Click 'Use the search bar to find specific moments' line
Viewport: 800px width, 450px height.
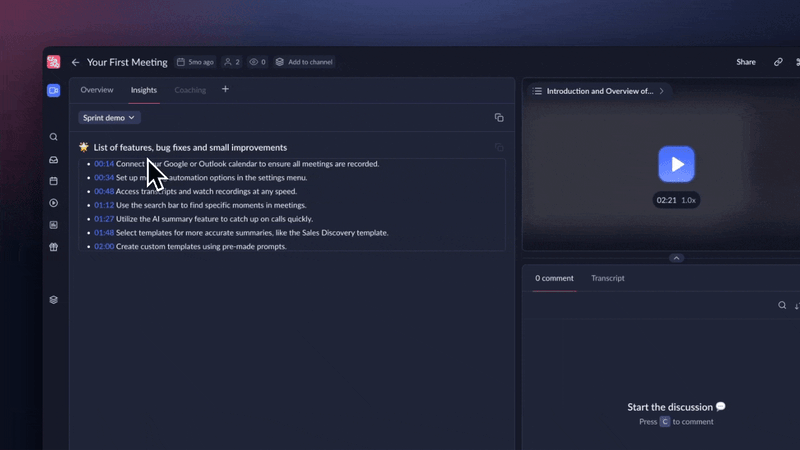tap(211, 205)
